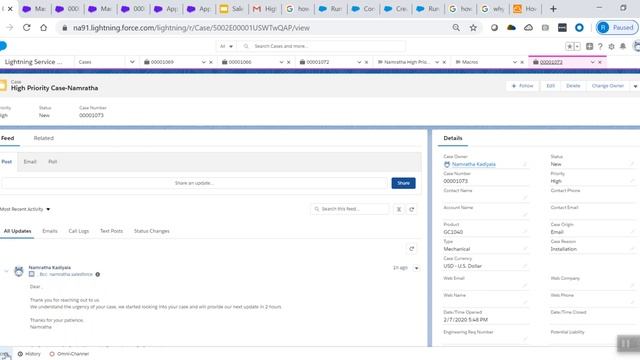The height and width of the screenshot is (360, 640).
Task: Open the feed email item actions arrow
Action: click(x=416, y=268)
